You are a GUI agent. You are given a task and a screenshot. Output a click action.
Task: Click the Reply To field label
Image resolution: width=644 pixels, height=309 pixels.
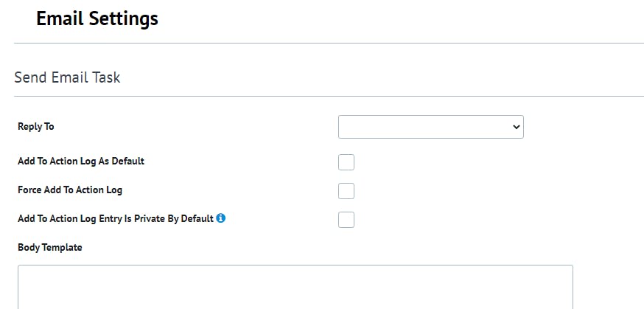coord(36,126)
